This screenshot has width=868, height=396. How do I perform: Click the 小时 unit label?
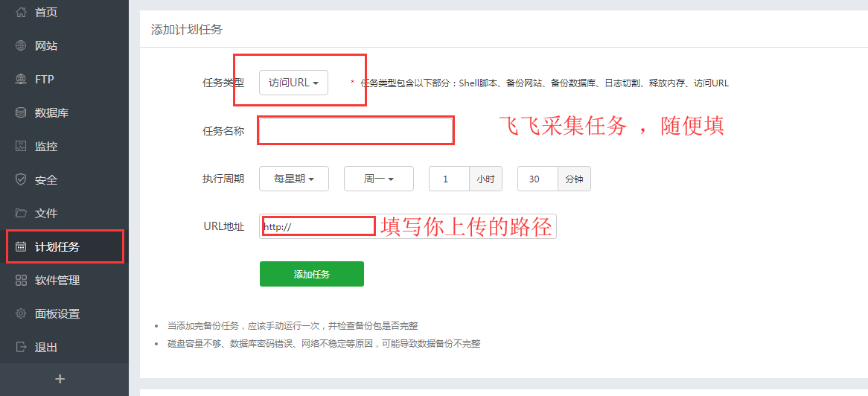[x=485, y=179]
